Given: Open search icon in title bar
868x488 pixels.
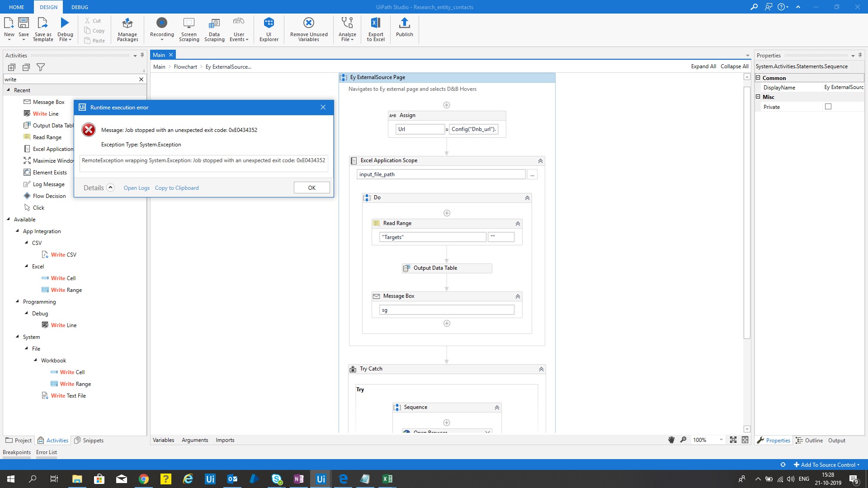Looking at the screenshot, I should [x=754, y=7].
